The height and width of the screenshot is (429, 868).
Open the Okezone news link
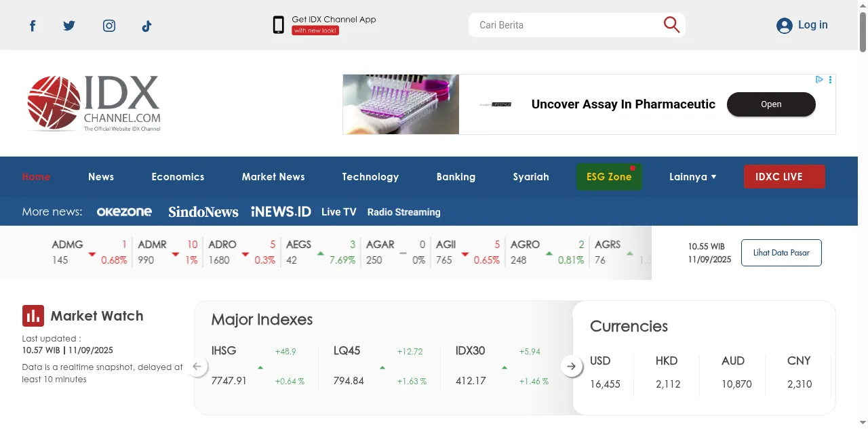(124, 212)
